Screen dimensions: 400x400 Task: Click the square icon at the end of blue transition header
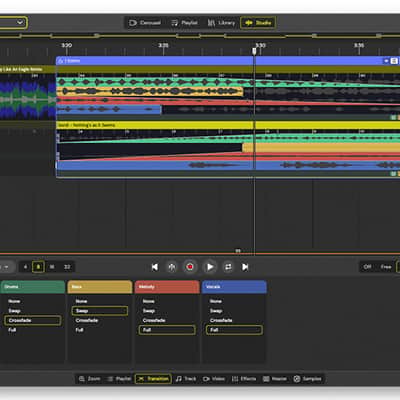(x=394, y=61)
